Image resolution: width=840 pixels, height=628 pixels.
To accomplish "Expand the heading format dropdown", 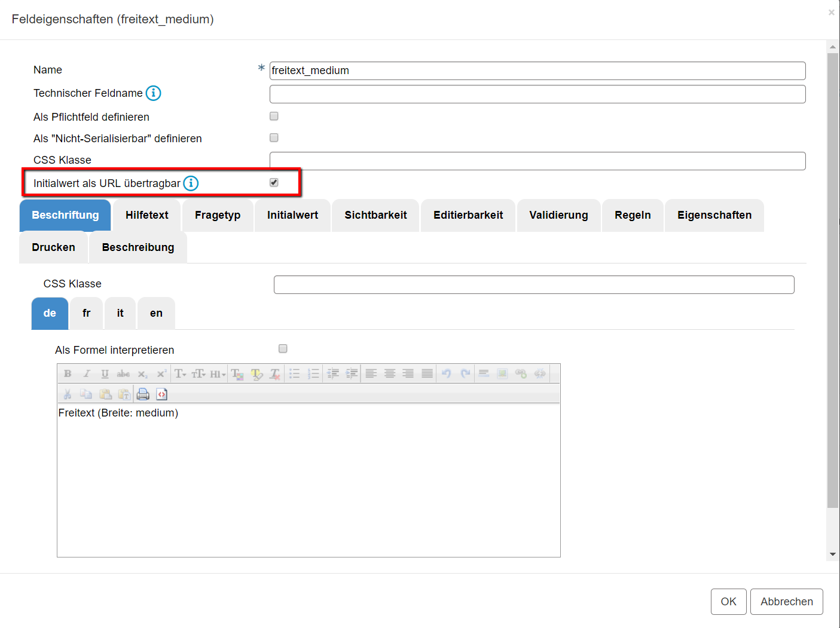I will click(x=218, y=374).
